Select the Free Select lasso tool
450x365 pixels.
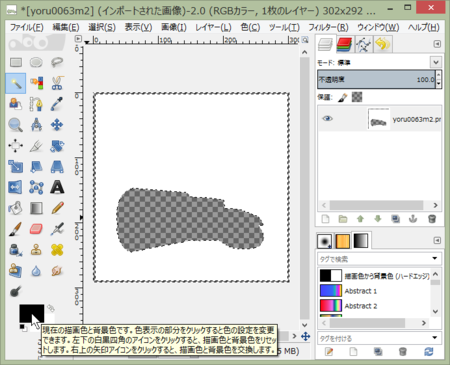click(57, 62)
